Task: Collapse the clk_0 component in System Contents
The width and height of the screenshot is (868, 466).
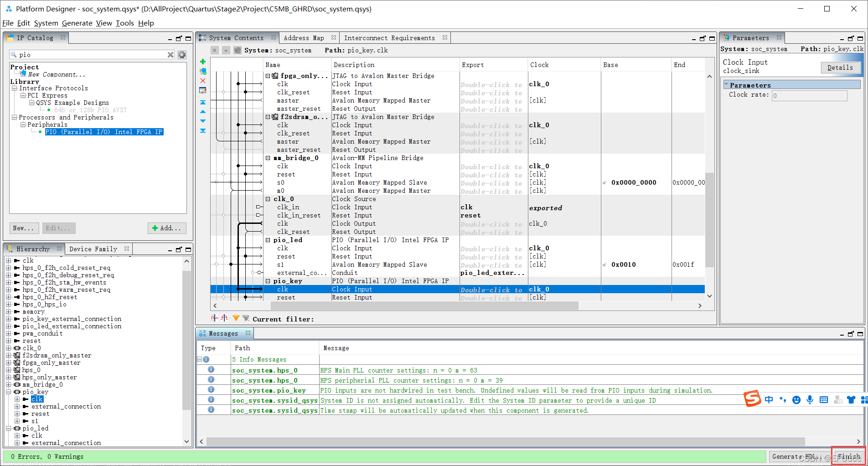Action: pyautogui.click(x=268, y=199)
